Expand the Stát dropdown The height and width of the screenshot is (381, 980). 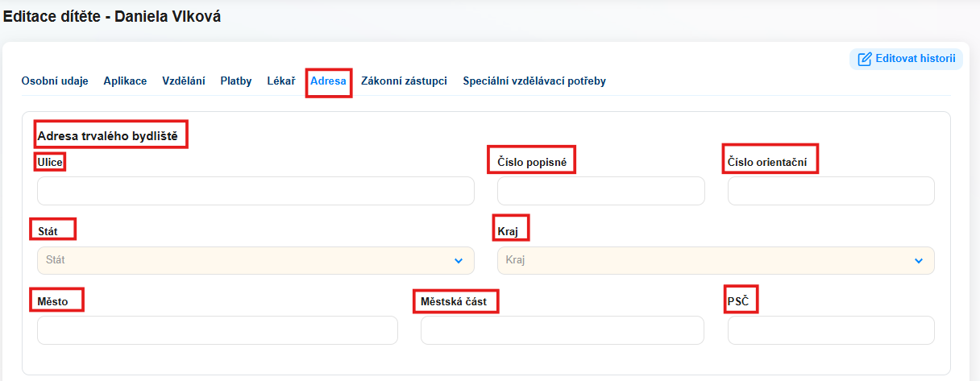tap(255, 260)
